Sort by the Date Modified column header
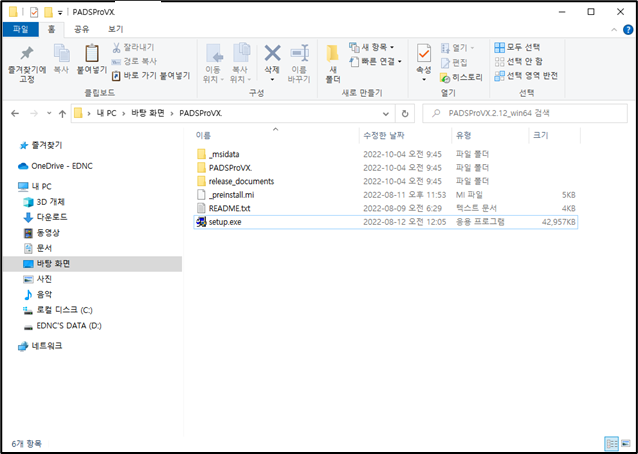 tap(384, 135)
